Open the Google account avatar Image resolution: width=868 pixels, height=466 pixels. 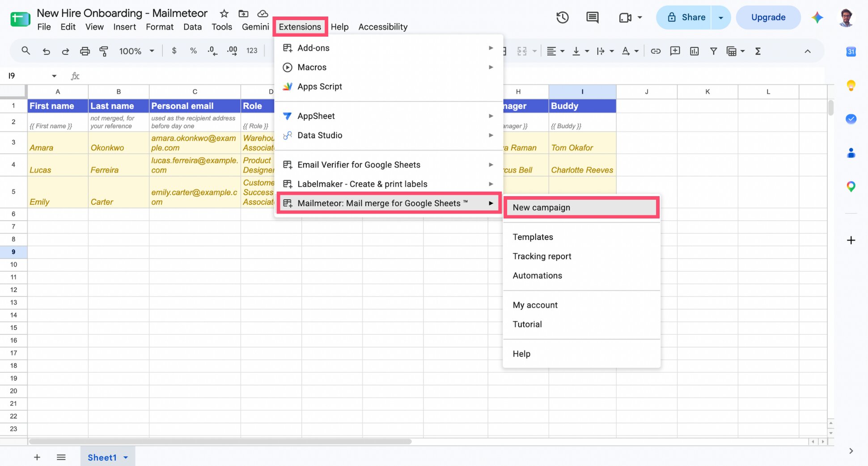846,17
